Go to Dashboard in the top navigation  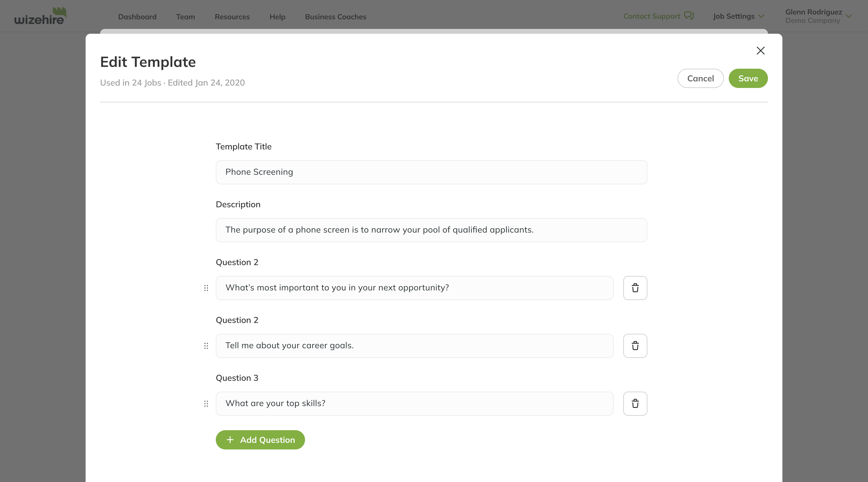coord(137,17)
